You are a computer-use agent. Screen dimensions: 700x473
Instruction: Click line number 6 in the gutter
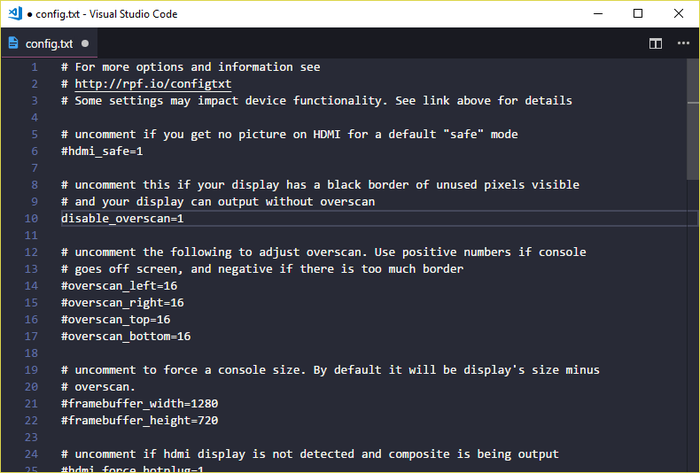(35, 151)
